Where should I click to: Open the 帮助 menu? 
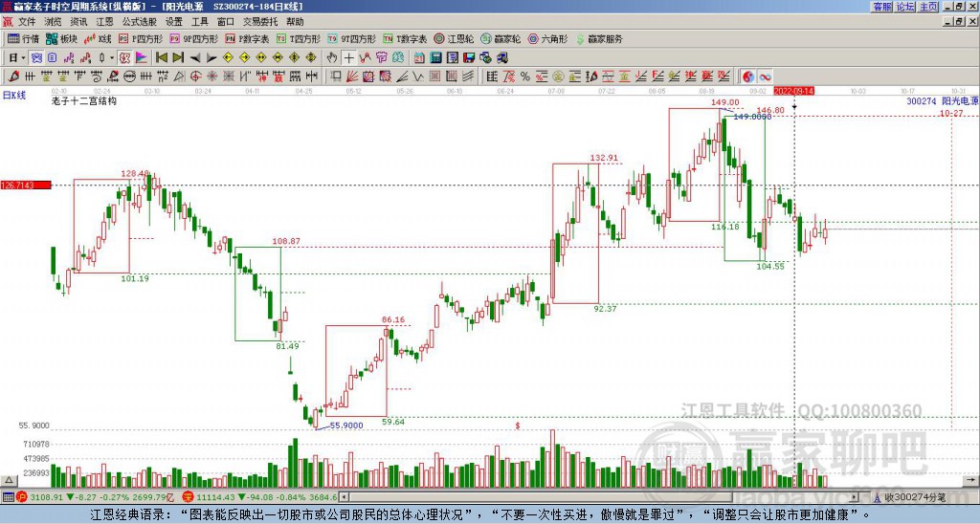click(295, 22)
